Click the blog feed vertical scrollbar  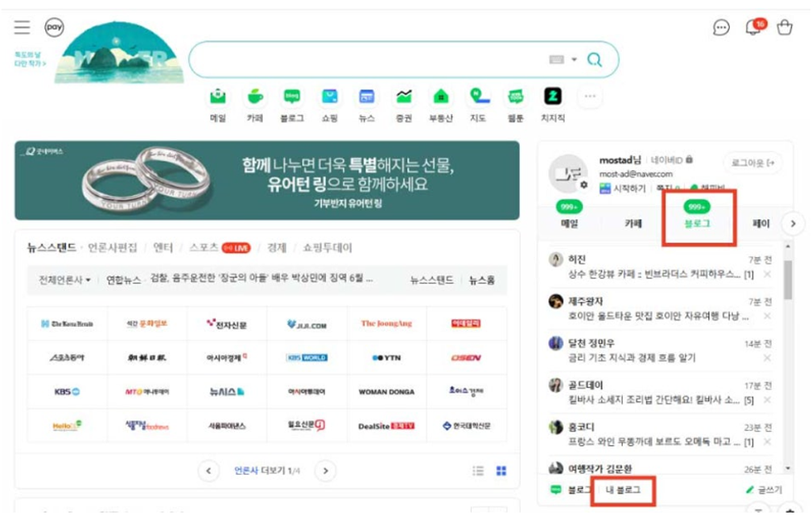(788, 279)
